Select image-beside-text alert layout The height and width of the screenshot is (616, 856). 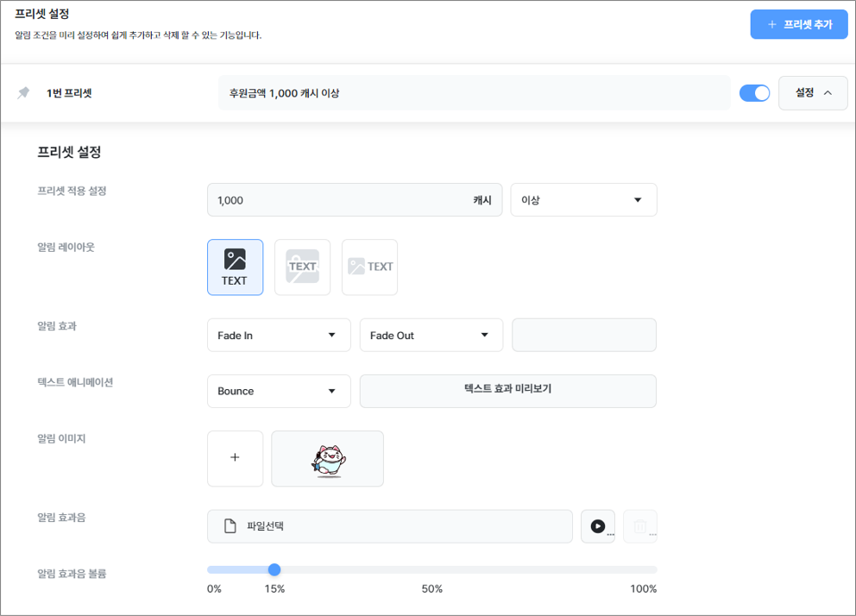coord(369,267)
